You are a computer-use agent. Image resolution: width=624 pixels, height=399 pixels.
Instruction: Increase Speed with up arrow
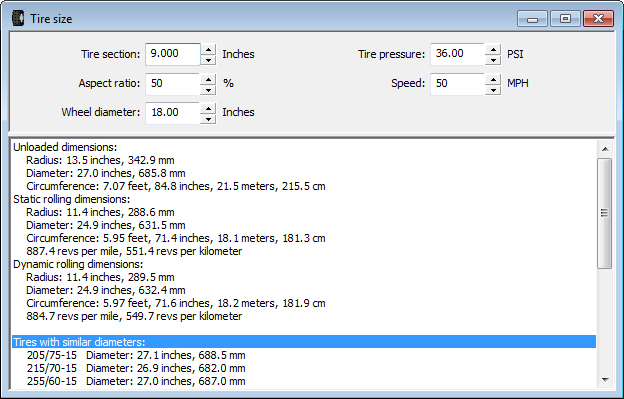pos(493,79)
